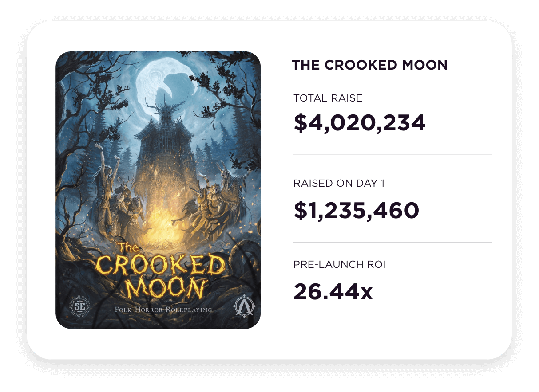
Task: Click the divider above PRE-LAUNCH ROI
Action: coord(392,242)
